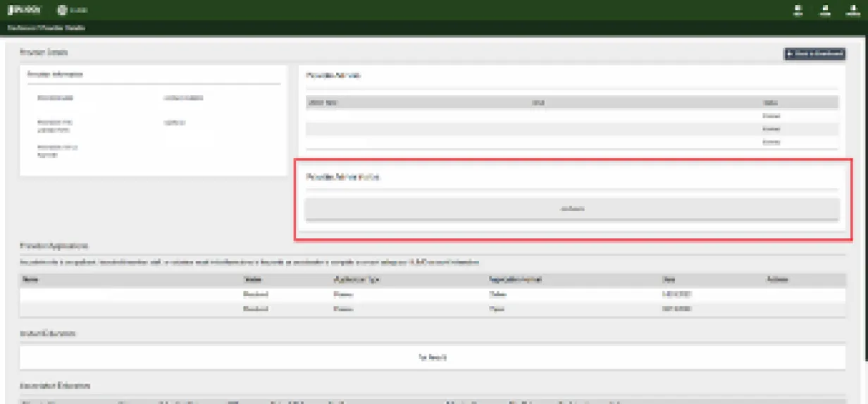Viewport: 868px width, 404px height.
Task: Sort Provider Applications by Name column
Action: tap(30, 279)
